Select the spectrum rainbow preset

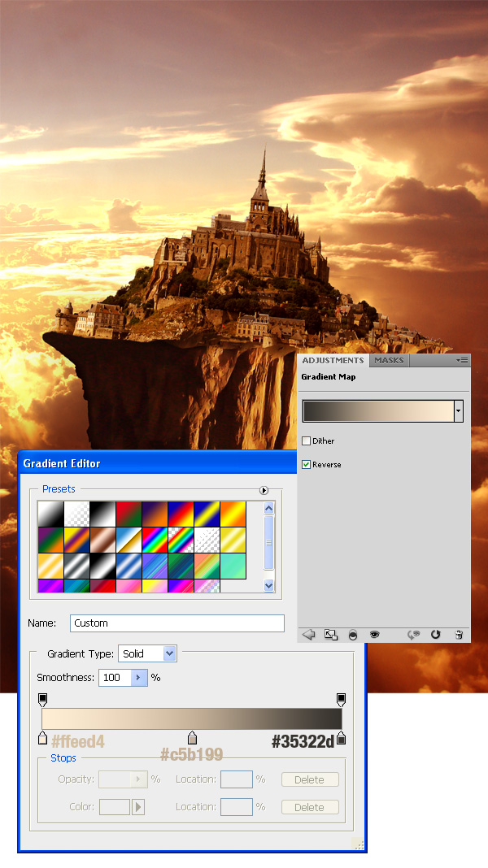point(155,540)
